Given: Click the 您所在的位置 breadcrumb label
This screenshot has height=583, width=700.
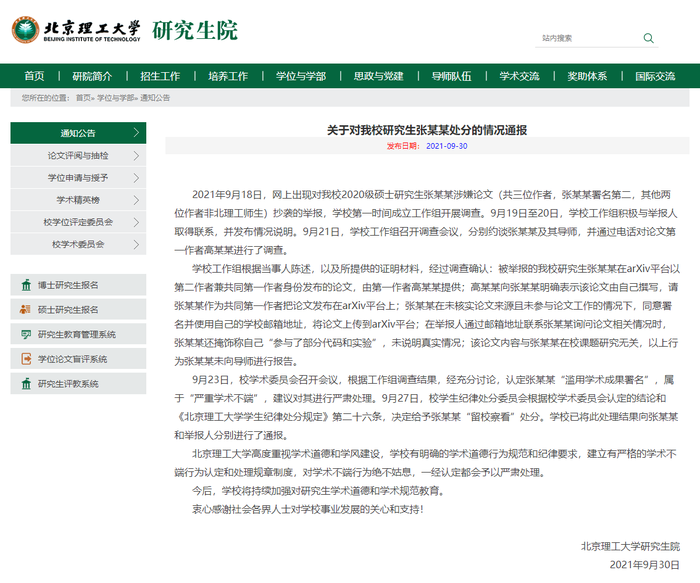Looking at the screenshot, I should pyautogui.click(x=46, y=98).
